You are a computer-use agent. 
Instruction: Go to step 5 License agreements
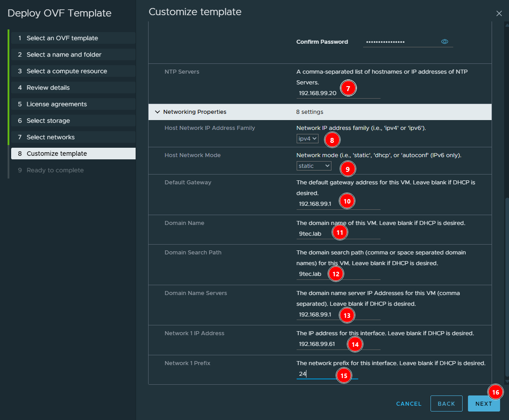73,104
